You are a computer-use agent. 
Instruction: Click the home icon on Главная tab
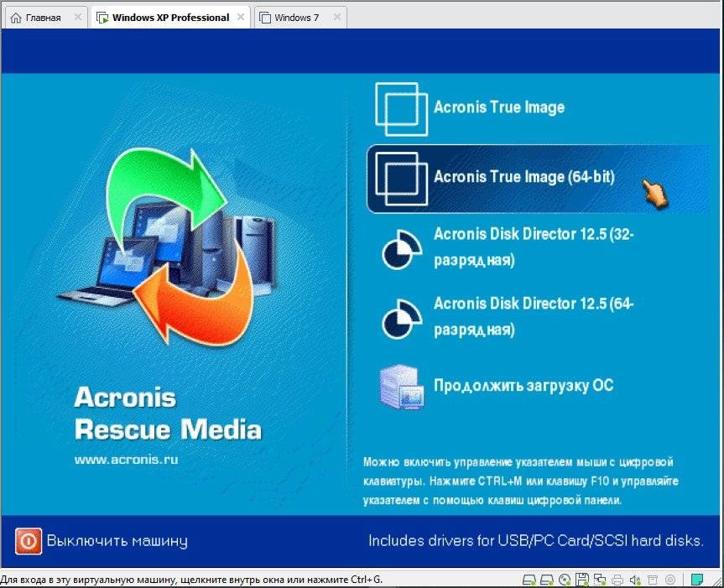[16, 18]
